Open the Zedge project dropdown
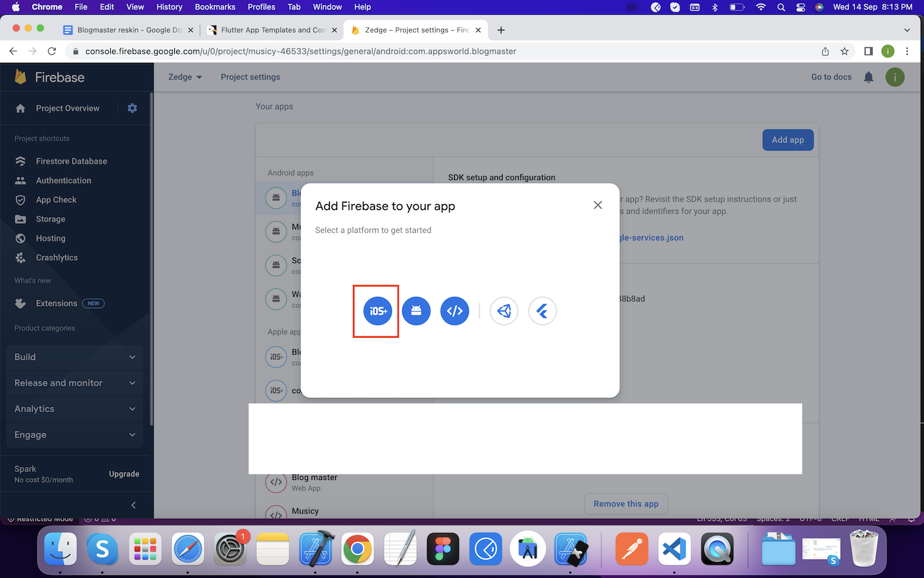Screen dimensions: 924x578 [x=185, y=77]
